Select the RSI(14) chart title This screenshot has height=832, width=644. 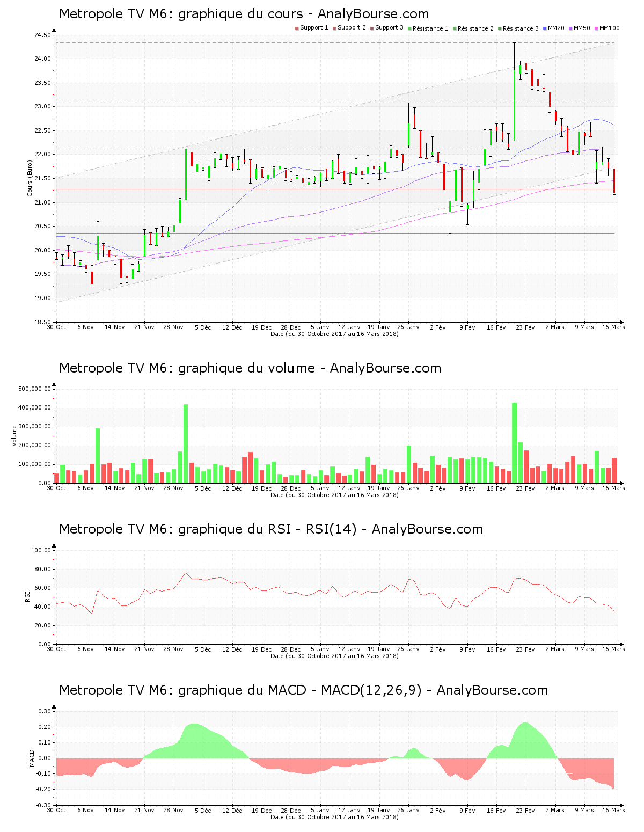[x=270, y=529]
